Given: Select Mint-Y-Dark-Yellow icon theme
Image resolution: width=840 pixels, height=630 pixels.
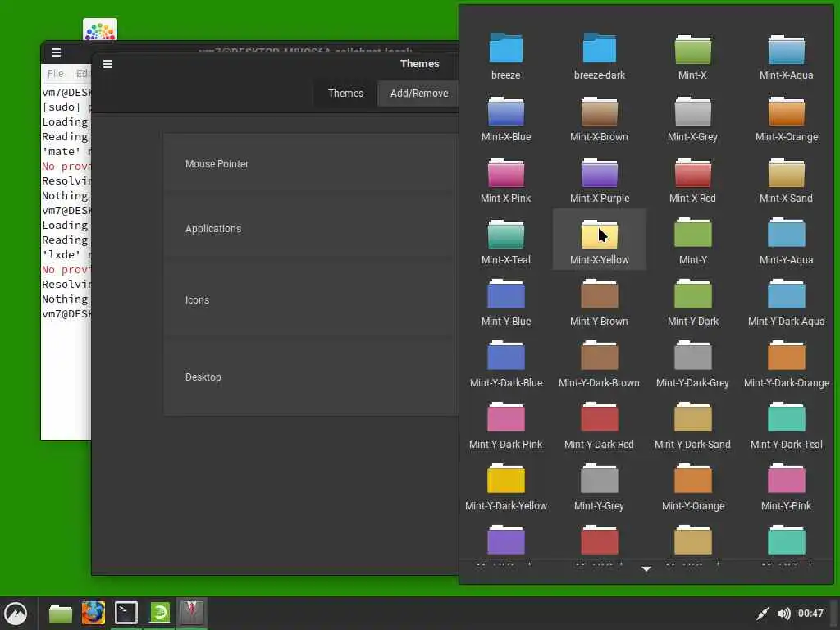Looking at the screenshot, I should click(x=505, y=487).
